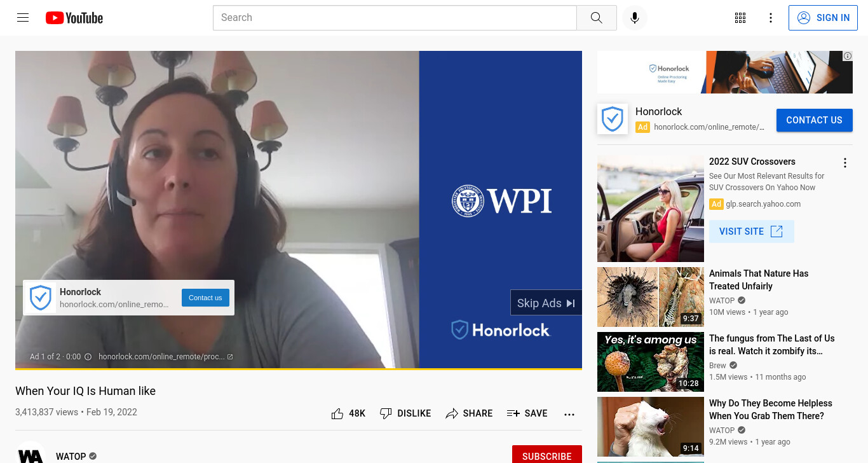Screen dimensions: 868x463
Task: Click Honorlock name in video ad overlay
Action: click(80, 292)
